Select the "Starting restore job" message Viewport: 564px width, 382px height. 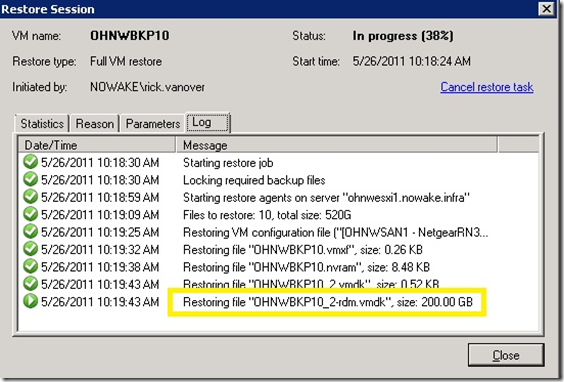point(228,163)
